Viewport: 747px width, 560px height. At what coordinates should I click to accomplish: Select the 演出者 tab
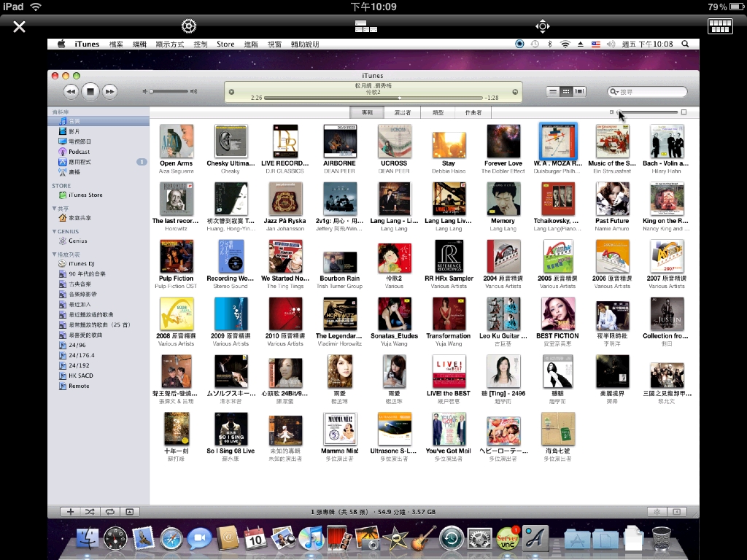(403, 113)
